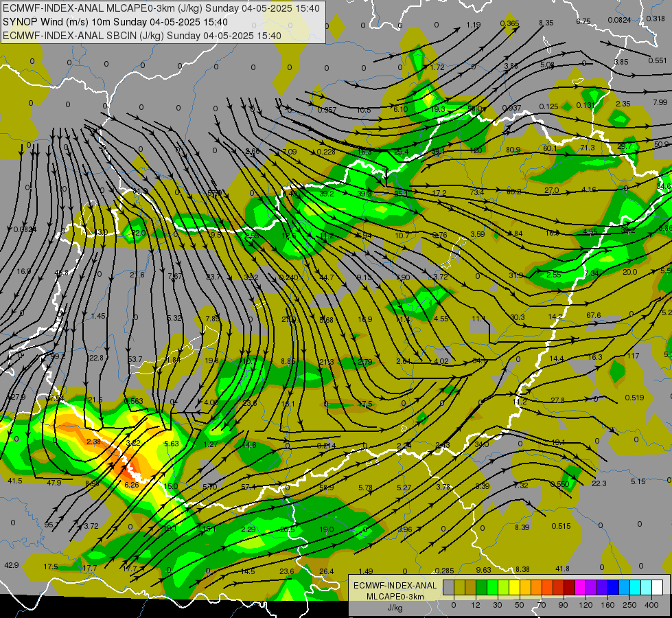Click the legend tick label 250
This screenshot has height=618, width=672.
point(629,605)
